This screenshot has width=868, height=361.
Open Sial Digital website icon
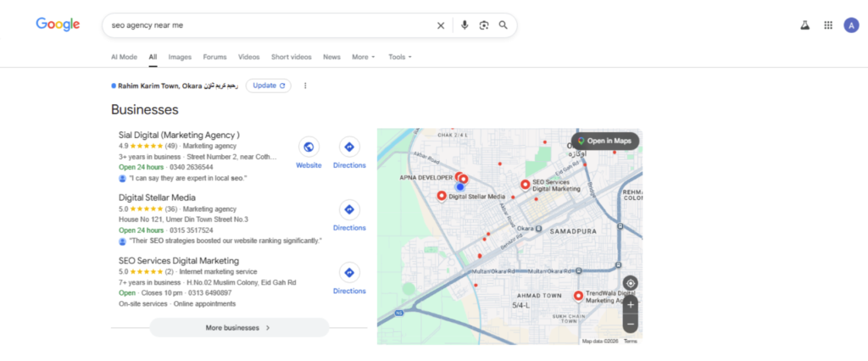tap(309, 147)
